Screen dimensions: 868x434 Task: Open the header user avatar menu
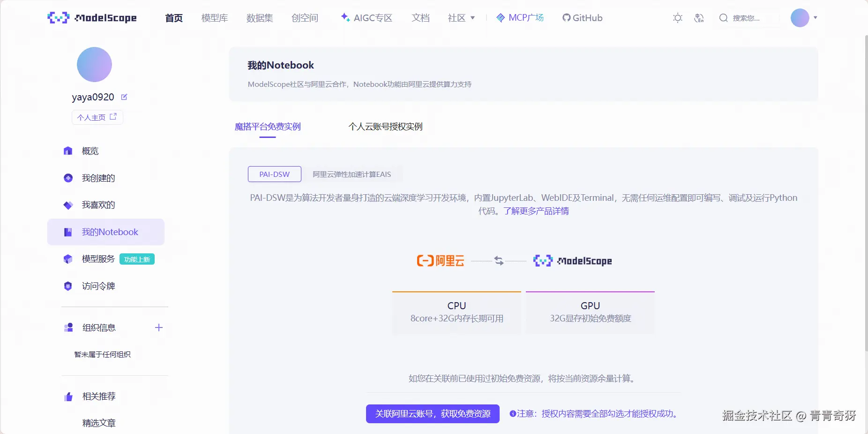pyautogui.click(x=800, y=18)
